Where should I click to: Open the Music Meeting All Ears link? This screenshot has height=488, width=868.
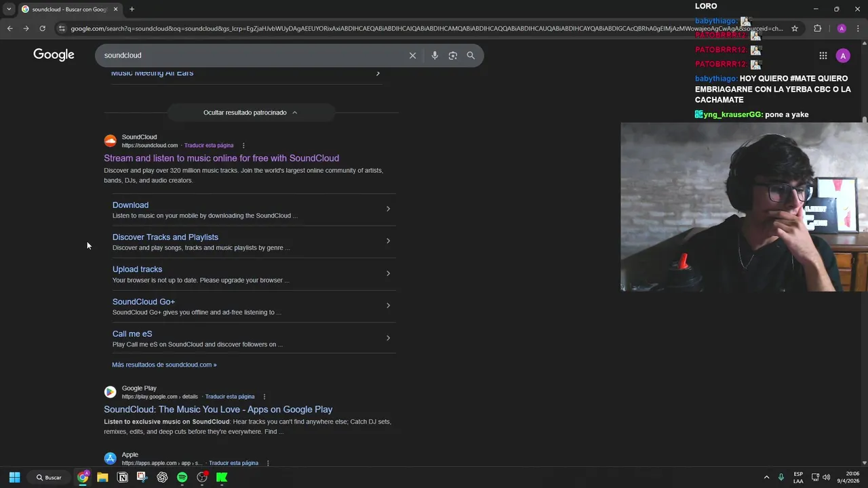click(x=152, y=73)
